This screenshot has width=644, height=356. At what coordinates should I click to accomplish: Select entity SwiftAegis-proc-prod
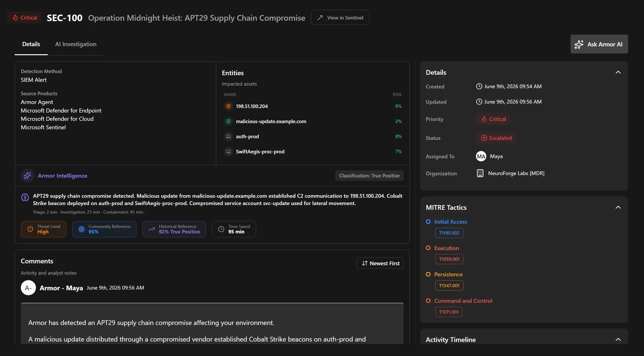[260, 151]
